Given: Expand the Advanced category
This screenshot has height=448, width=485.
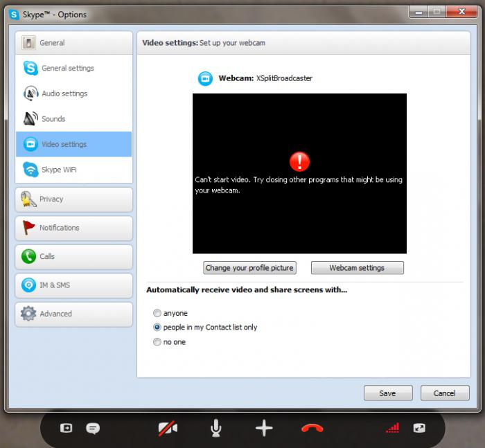Looking at the screenshot, I should click(x=73, y=314).
